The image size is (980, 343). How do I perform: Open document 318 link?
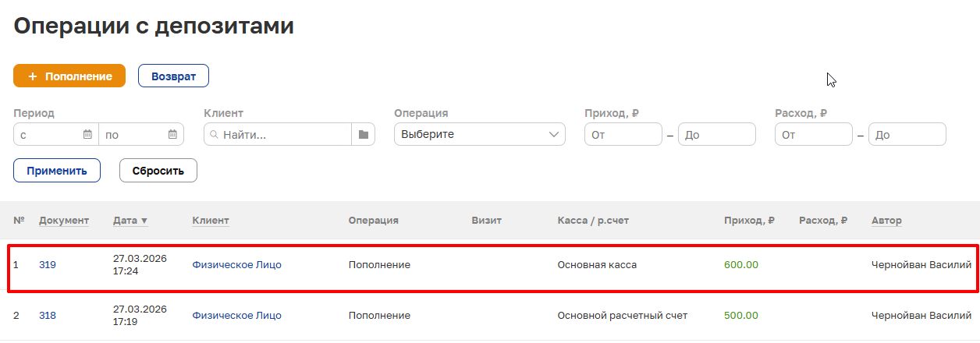click(48, 316)
